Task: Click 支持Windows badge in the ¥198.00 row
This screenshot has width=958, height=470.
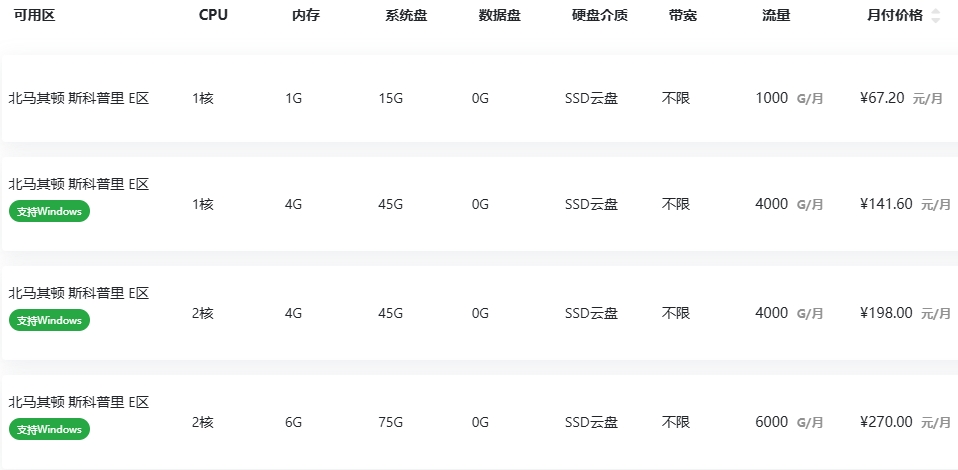Action: coord(50,320)
